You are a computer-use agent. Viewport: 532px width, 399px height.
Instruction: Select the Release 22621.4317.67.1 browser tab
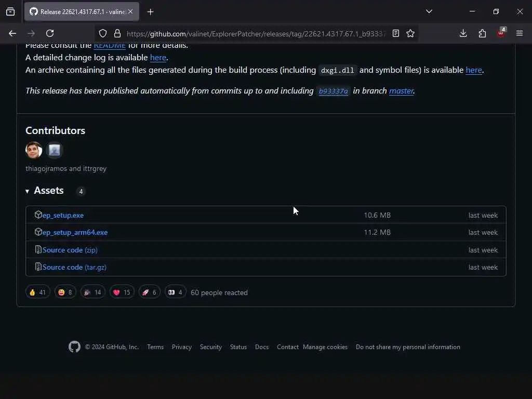tap(82, 11)
